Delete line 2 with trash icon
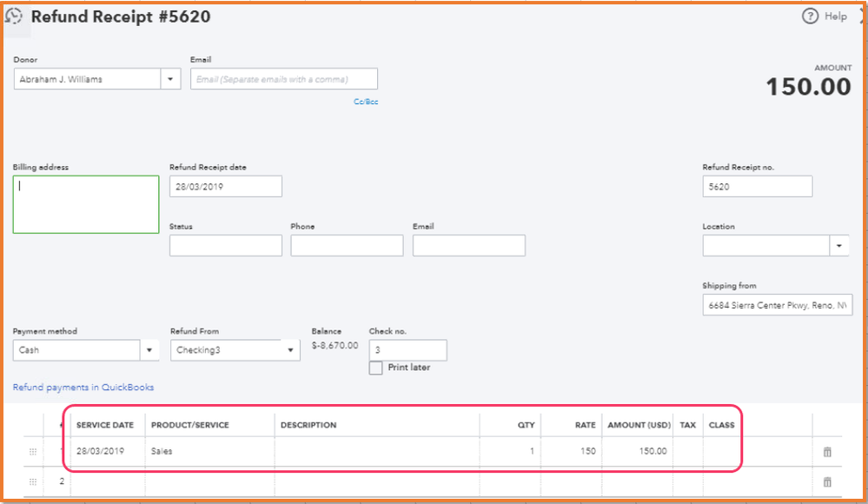 [827, 481]
